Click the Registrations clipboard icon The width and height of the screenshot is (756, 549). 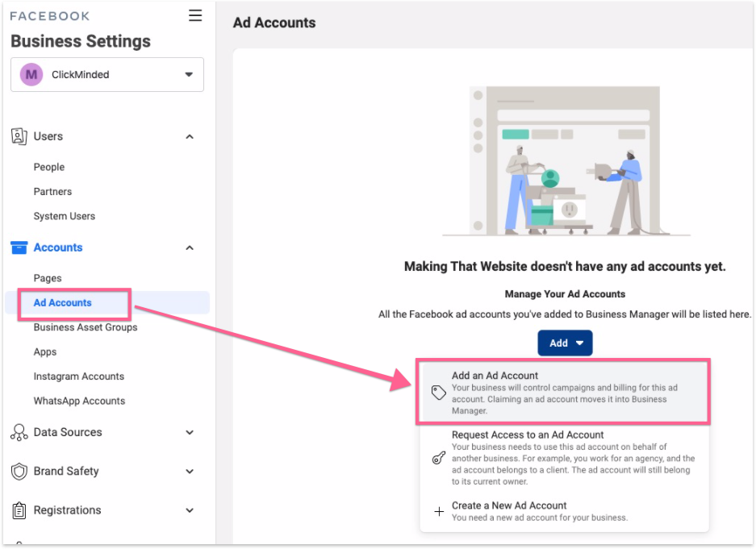[x=19, y=510]
